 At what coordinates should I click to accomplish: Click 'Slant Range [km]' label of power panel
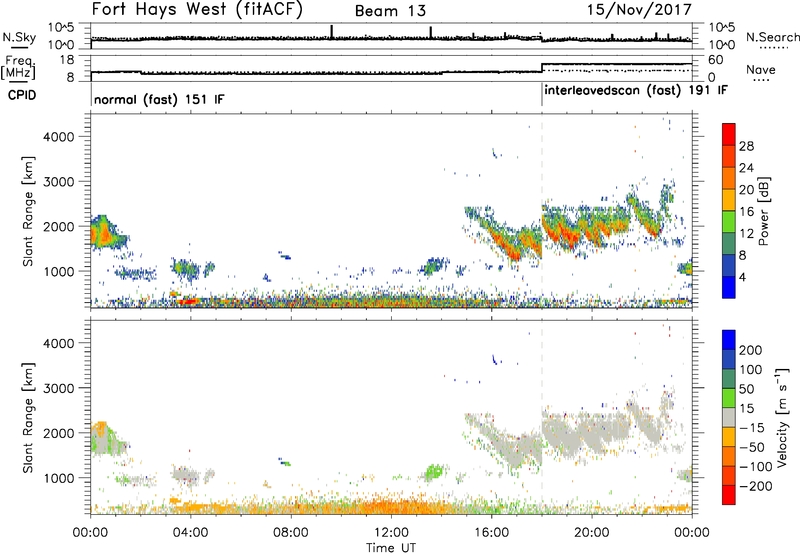pos(28,211)
